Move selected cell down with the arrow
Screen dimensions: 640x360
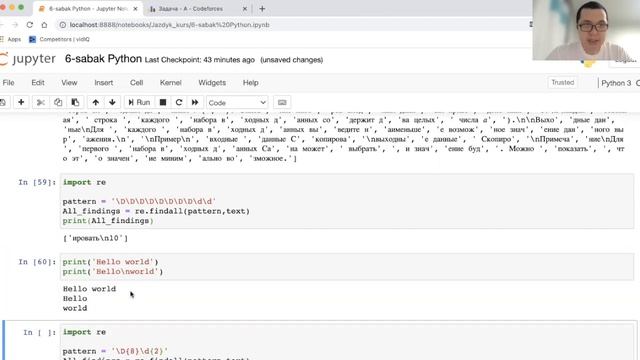(112, 102)
